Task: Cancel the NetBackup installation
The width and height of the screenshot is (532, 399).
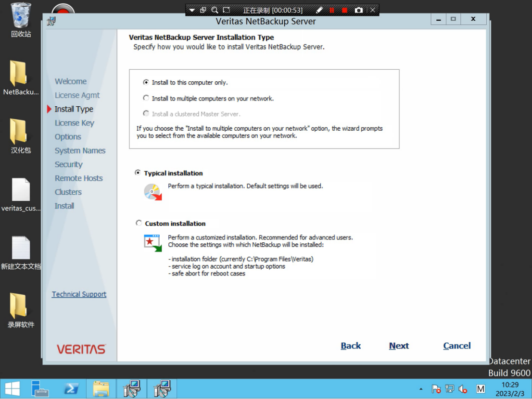Action: (x=456, y=346)
